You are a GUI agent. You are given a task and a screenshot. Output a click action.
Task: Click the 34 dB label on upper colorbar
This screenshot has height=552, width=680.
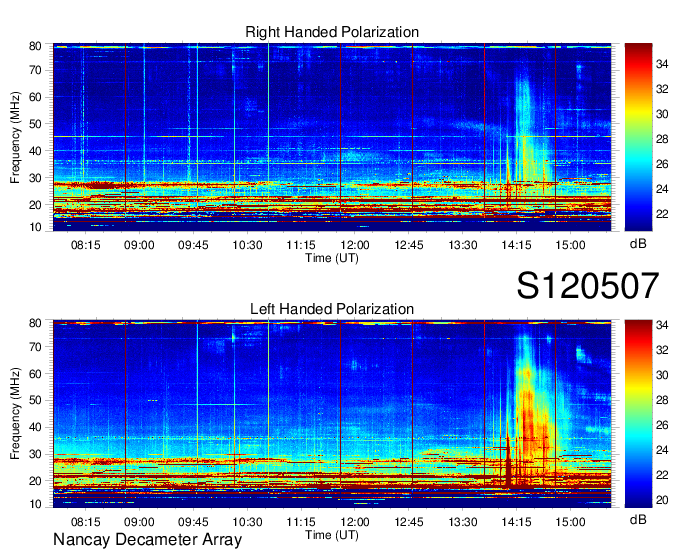coord(662,64)
